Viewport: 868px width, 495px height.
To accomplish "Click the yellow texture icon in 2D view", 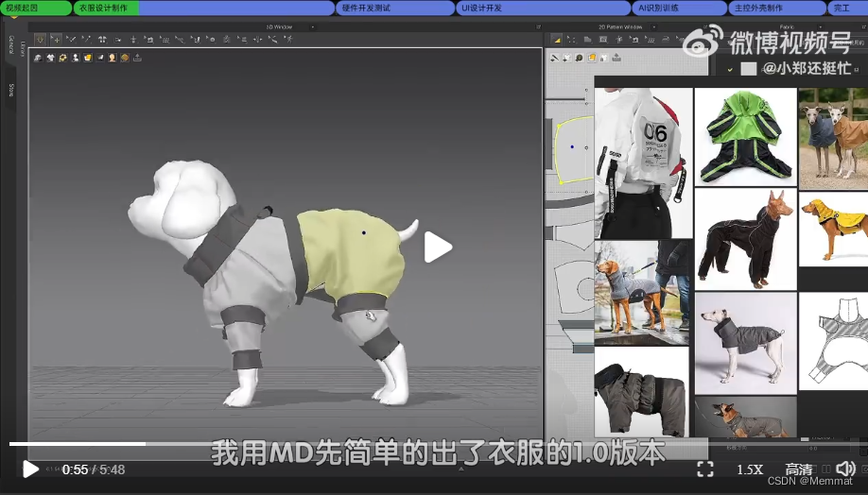I will [592, 58].
